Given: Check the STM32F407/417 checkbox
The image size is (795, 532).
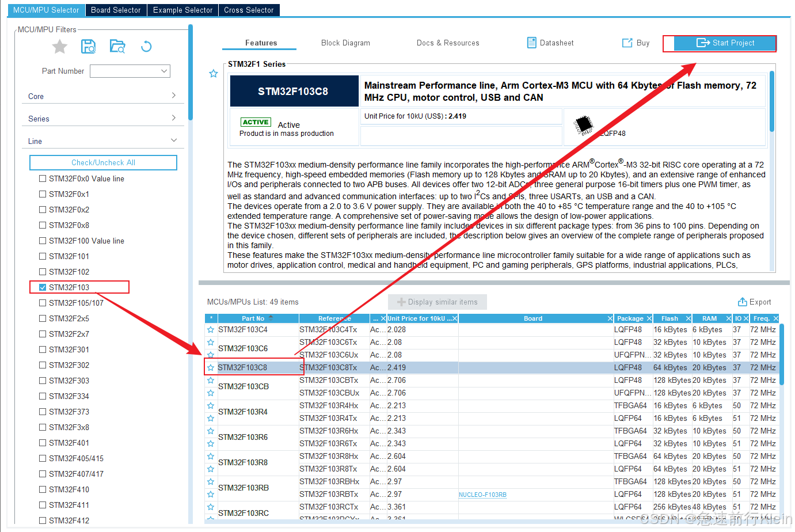Looking at the screenshot, I should click(x=43, y=474).
